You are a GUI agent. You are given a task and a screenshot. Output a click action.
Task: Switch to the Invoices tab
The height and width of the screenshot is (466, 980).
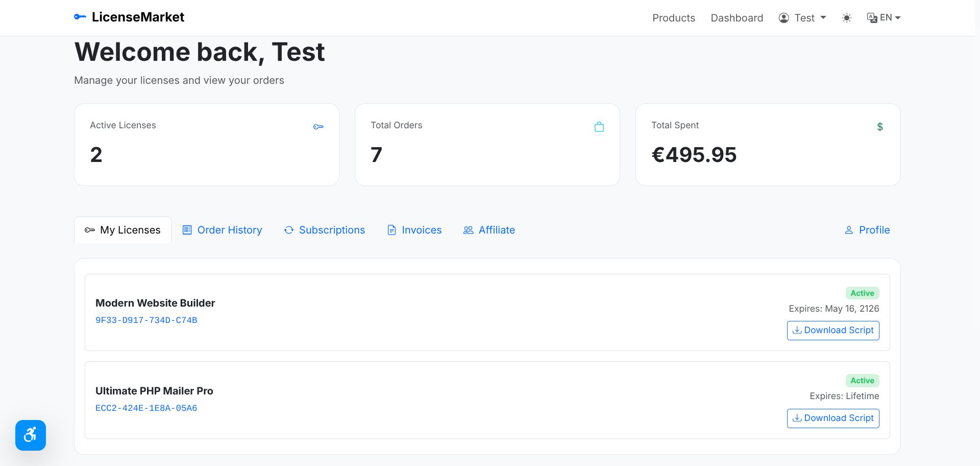tap(414, 230)
